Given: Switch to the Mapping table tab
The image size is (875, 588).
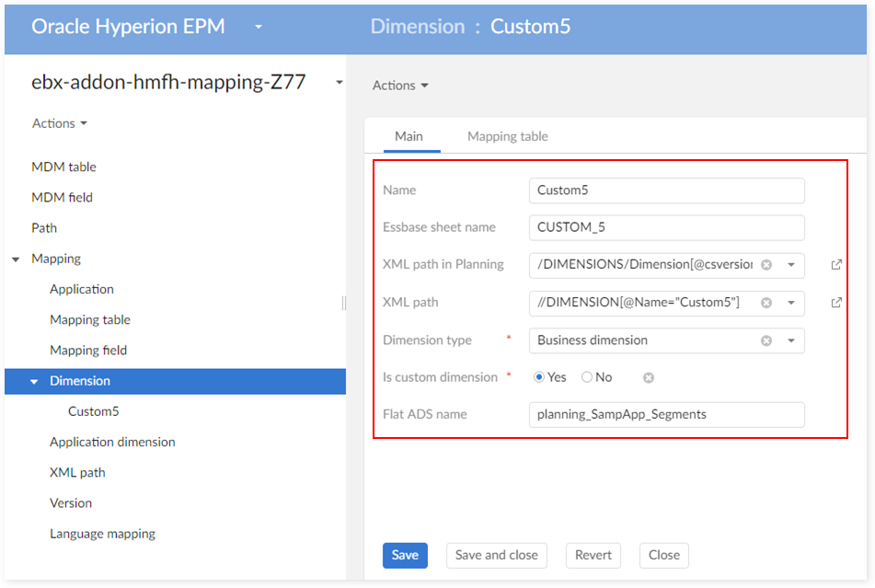Looking at the screenshot, I should click(x=507, y=136).
